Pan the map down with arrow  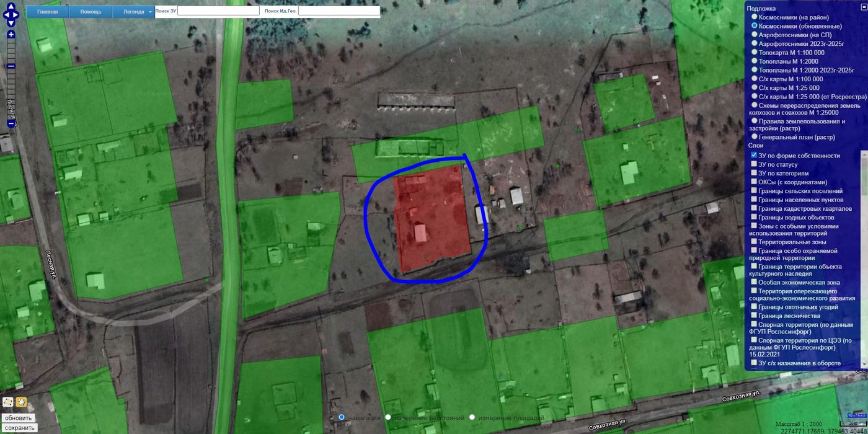coord(11,23)
